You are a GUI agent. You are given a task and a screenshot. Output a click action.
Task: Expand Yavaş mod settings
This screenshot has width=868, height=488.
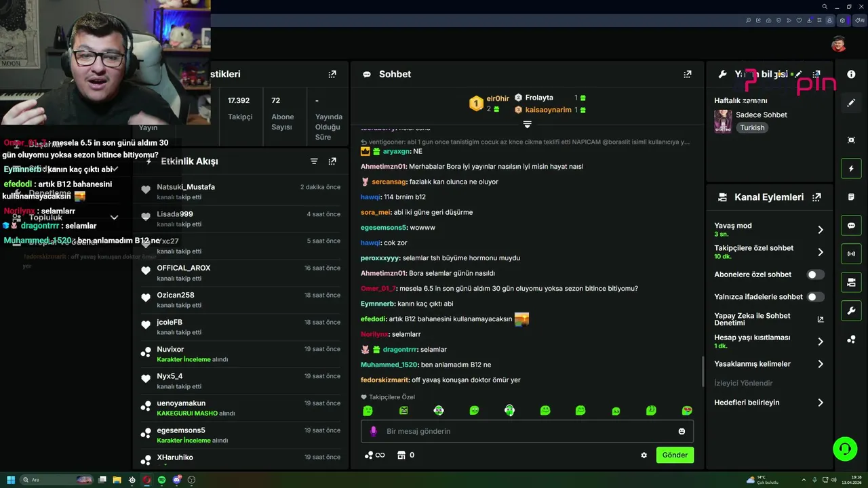point(820,230)
